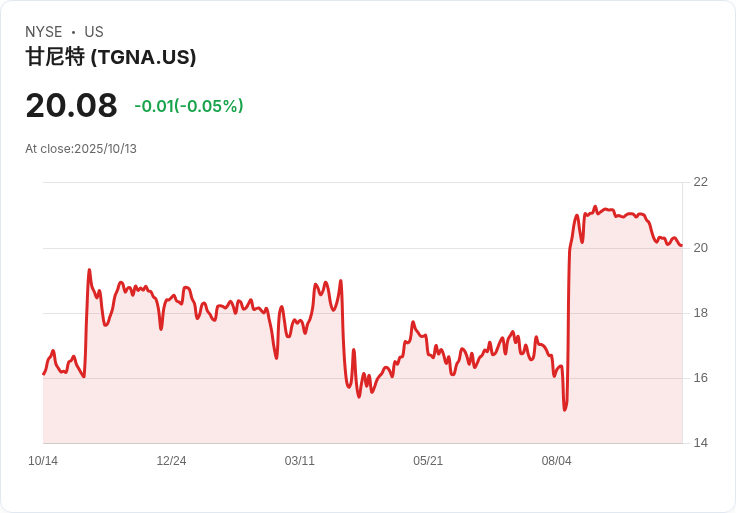This screenshot has height=513, width=736.
Task: Click the 14 price axis label
Action: [700, 443]
